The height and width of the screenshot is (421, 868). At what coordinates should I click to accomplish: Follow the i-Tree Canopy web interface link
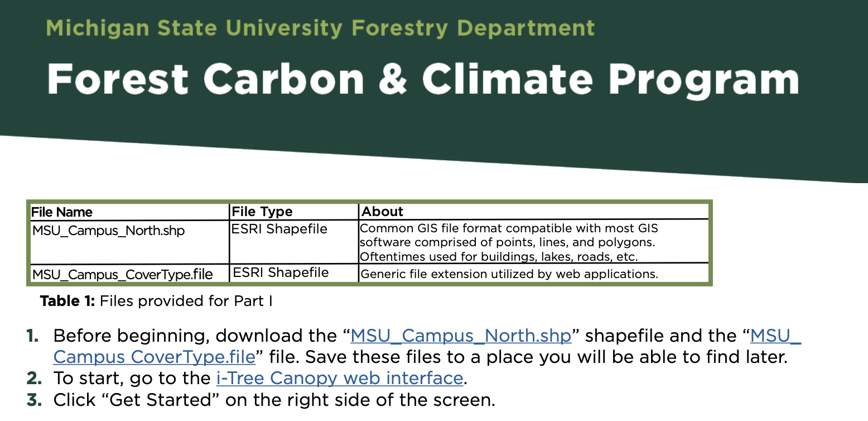tap(340, 379)
